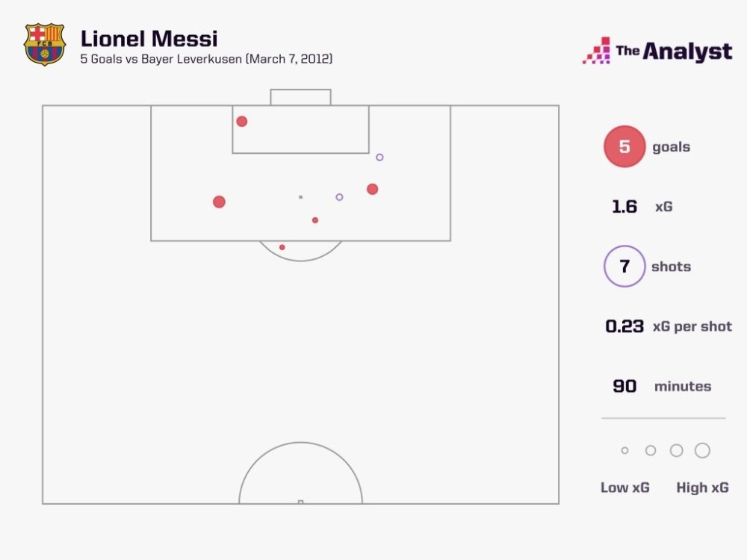Click the purple-outlined 7 shots circle
Image resolution: width=747 pixels, height=560 pixels.
[624, 267]
